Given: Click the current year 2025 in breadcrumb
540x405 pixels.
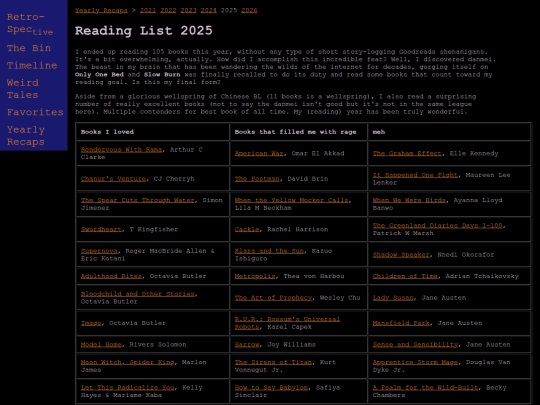Looking at the screenshot, I should point(229,10).
